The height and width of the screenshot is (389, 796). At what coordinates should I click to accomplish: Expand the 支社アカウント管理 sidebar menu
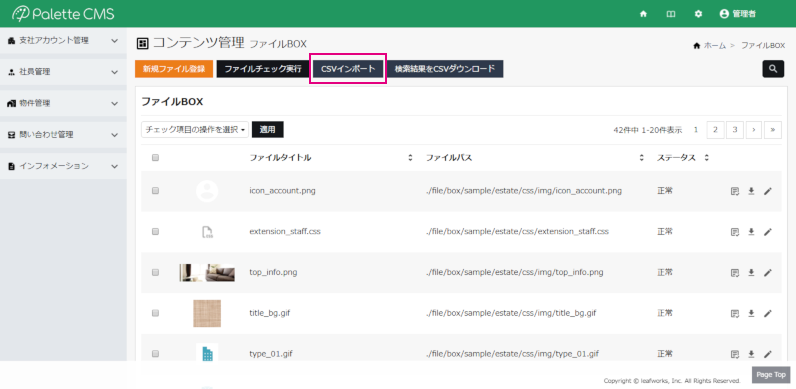coord(63,41)
